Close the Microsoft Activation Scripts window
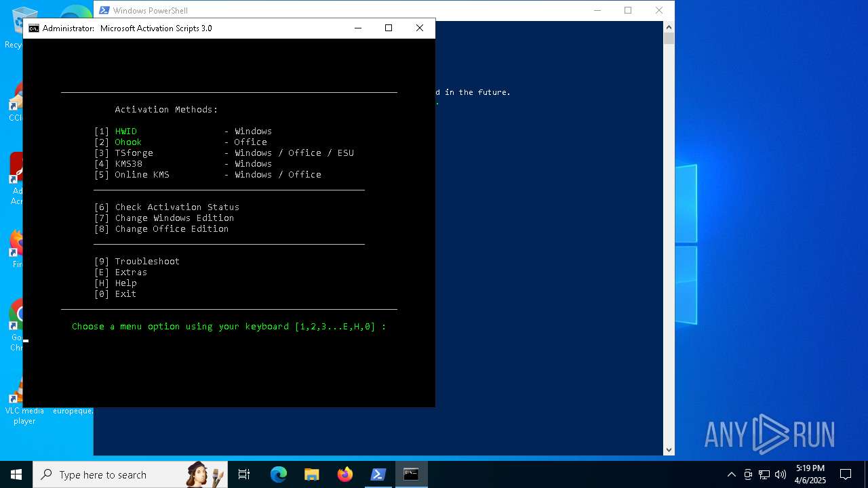 (x=420, y=28)
